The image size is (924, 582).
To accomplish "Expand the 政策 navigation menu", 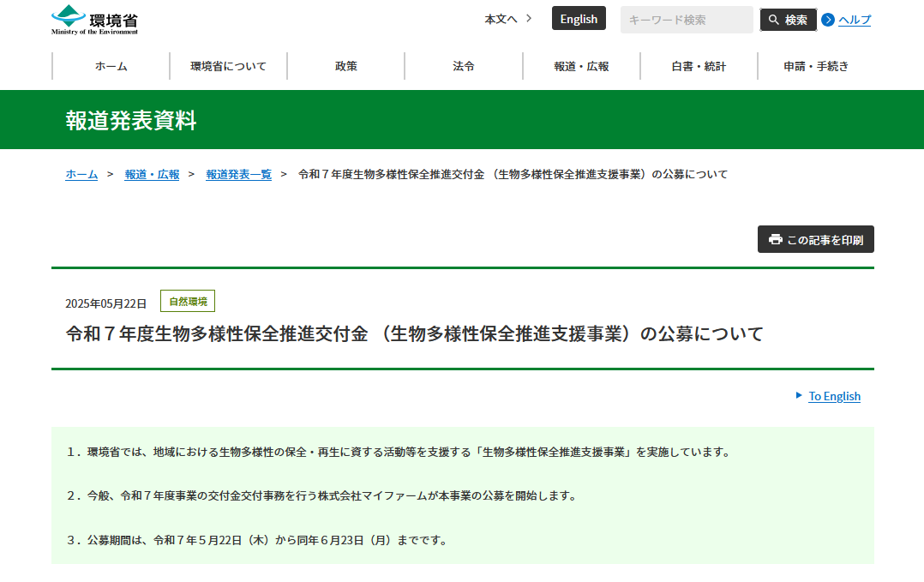I will point(345,66).
